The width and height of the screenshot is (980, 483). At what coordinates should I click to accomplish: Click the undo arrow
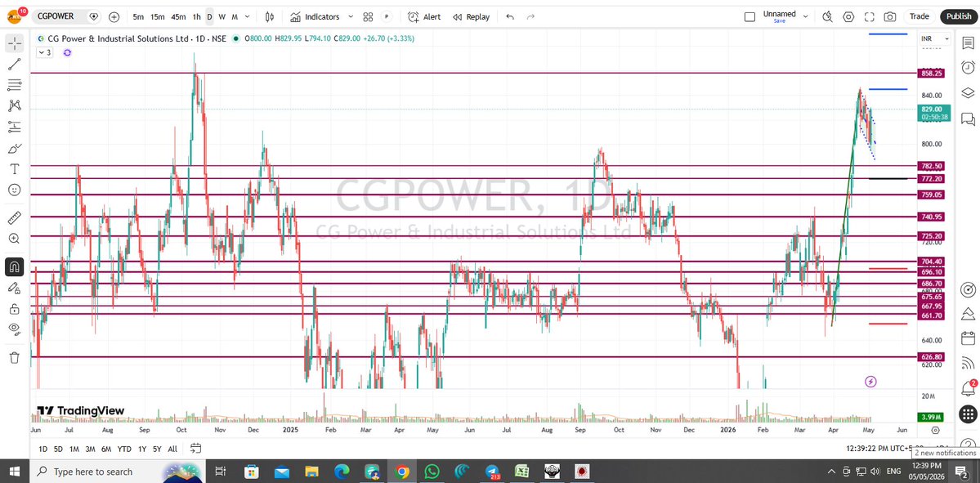point(510,17)
